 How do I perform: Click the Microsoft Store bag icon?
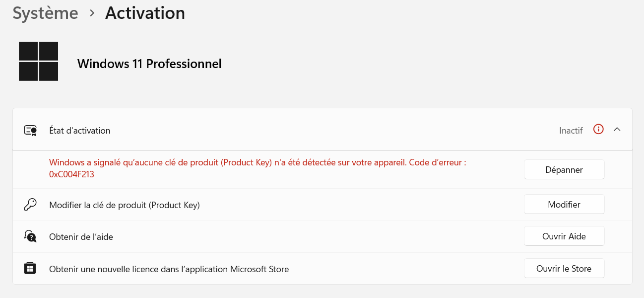30,269
